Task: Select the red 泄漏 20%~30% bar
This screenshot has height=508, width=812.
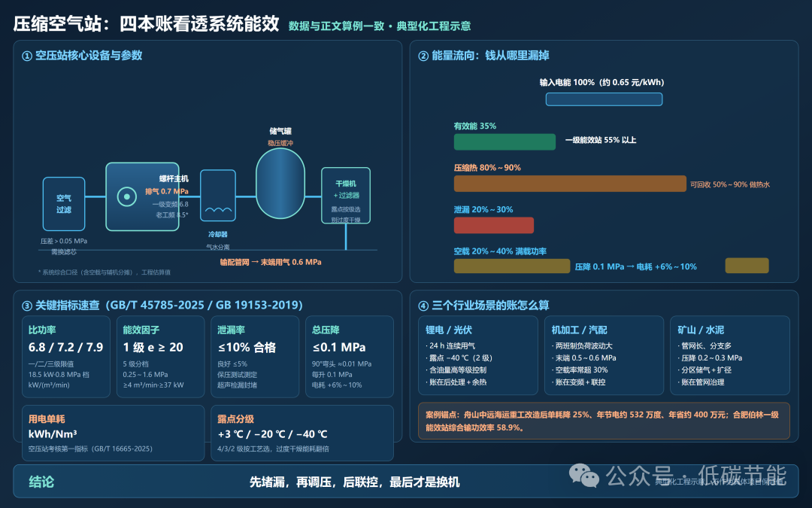Action: pos(493,225)
